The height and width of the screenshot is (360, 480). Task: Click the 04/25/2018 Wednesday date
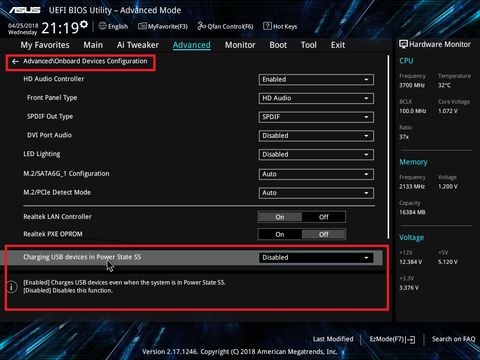23,29
